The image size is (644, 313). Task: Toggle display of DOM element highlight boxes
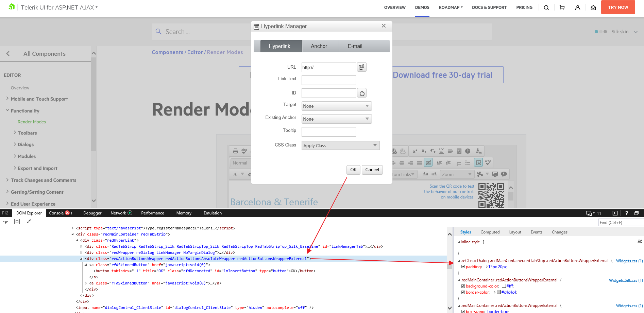point(17,222)
